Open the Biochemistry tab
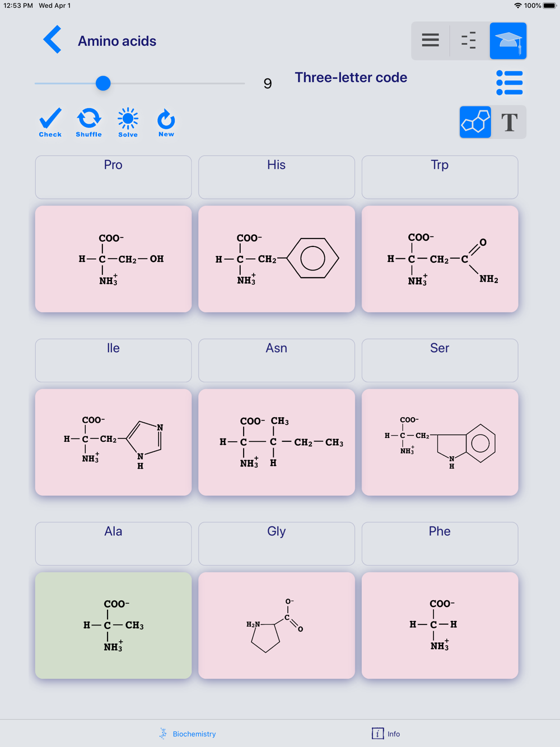The width and height of the screenshot is (560, 747). pos(188,734)
